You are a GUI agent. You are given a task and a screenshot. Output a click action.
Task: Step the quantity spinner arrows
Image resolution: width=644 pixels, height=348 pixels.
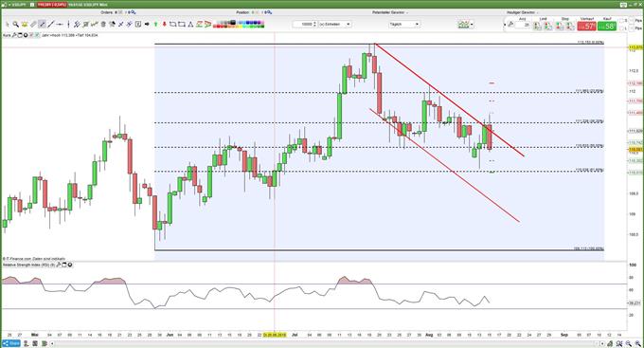click(x=314, y=25)
